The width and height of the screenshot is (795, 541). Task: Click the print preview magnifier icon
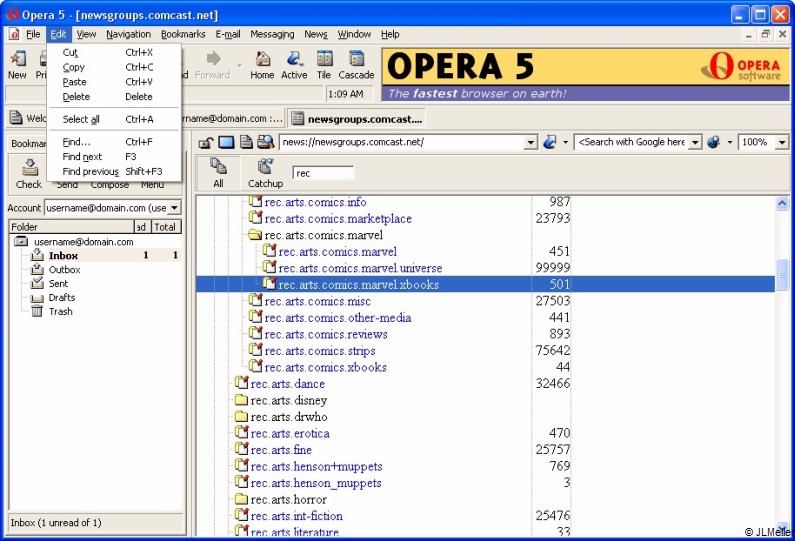[x=265, y=142]
